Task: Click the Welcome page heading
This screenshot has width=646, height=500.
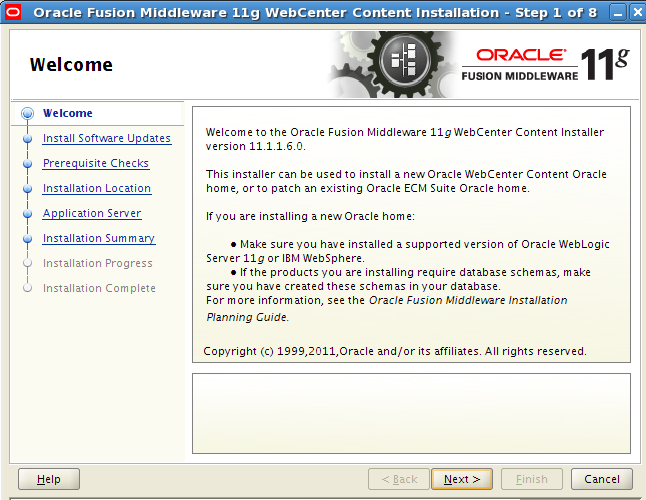Action: (71, 65)
